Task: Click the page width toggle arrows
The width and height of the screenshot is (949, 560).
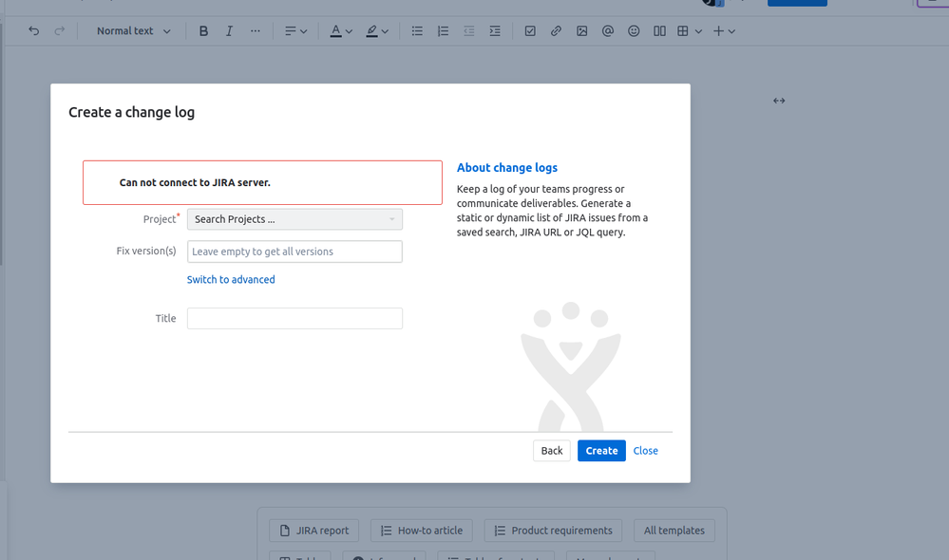Action: tap(779, 101)
